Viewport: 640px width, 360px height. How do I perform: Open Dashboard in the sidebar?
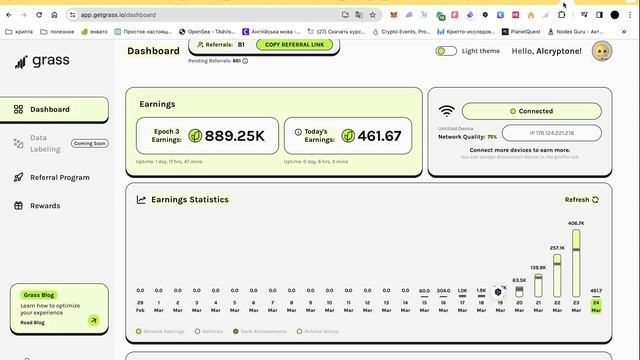54,109
